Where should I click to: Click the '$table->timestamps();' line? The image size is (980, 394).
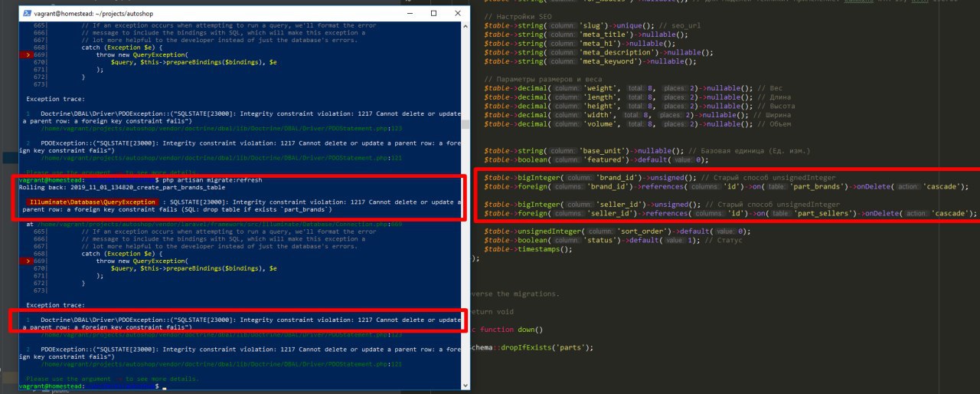click(x=528, y=248)
